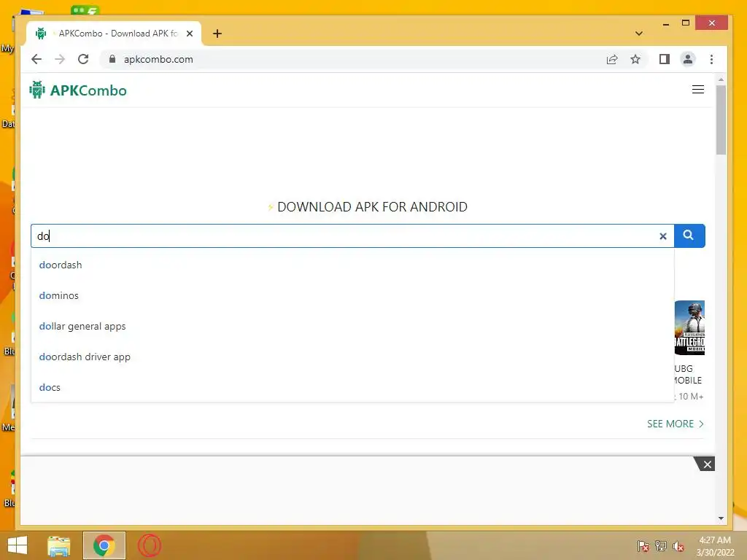747x560 pixels.
Task: Select the "doordash" suggestion
Action: [x=352, y=265]
